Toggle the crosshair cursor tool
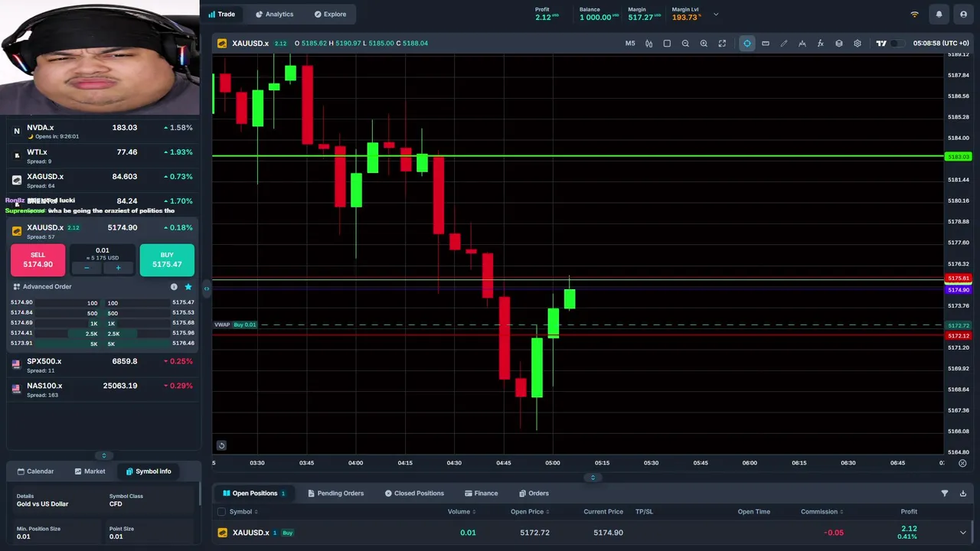The image size is (980, 551). [x=747, y=44]
